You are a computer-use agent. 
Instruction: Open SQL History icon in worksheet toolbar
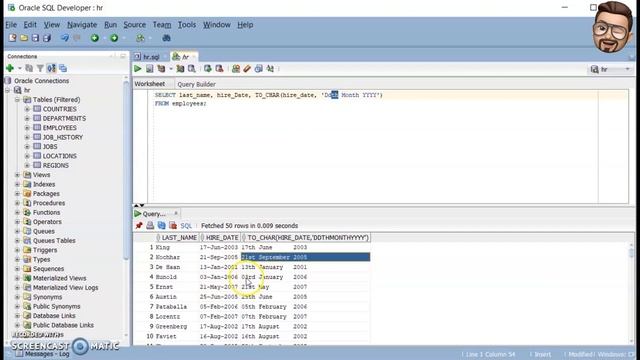point(258,69)
